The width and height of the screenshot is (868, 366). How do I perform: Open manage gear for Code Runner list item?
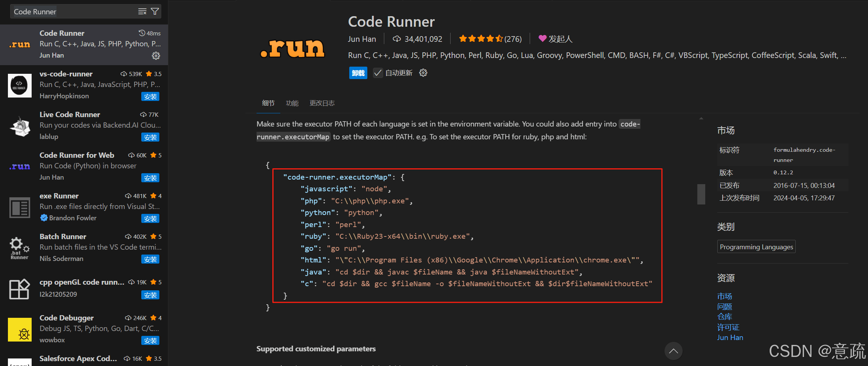click(x=156, y=56)
